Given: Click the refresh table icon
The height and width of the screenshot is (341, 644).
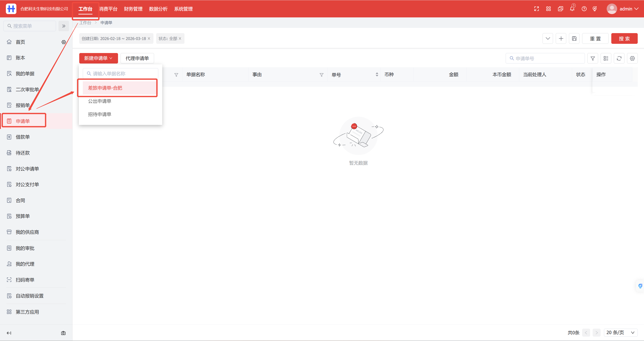Looking at the screenshot, I should click(619, 58).
